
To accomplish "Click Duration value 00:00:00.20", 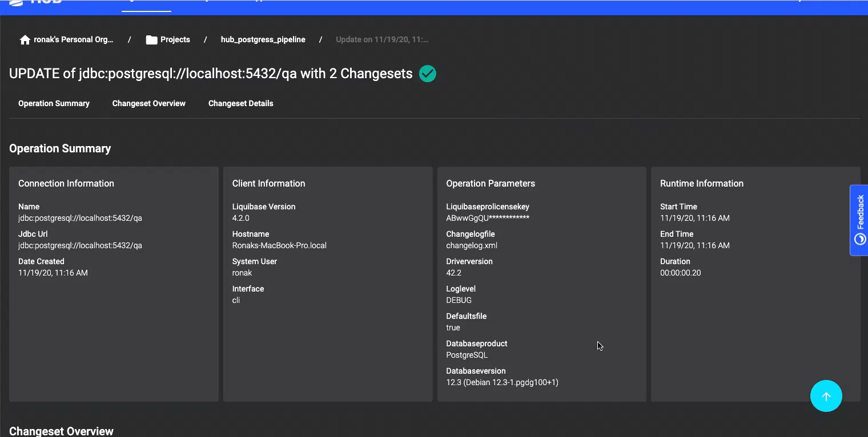I will click(x=681, y=273).
